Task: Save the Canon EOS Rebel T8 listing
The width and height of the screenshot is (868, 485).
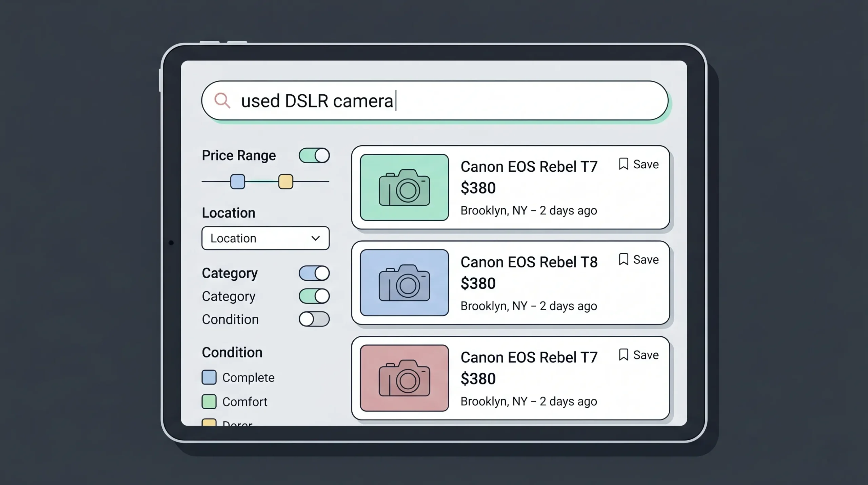Action: 638,260
